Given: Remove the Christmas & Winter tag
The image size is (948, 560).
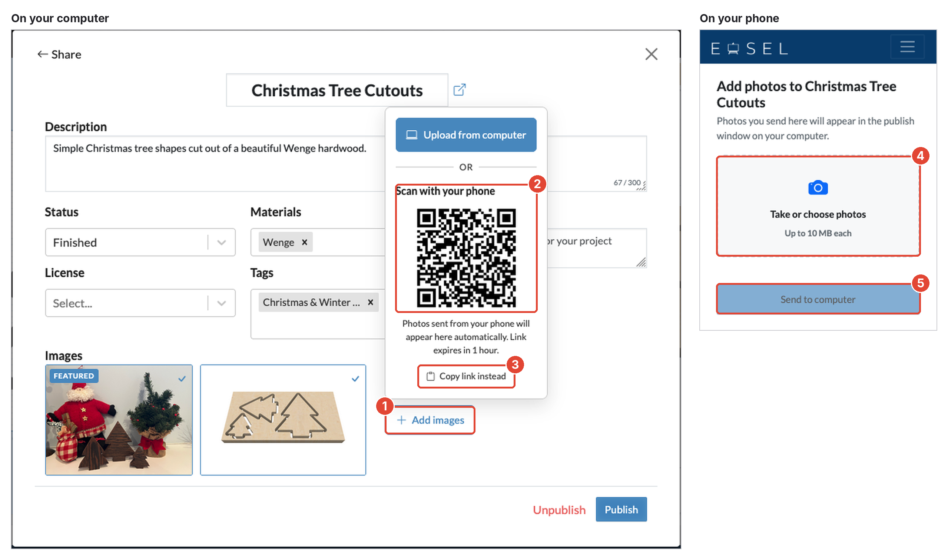Looking at the screenshot, I should (x=370, y=302).
